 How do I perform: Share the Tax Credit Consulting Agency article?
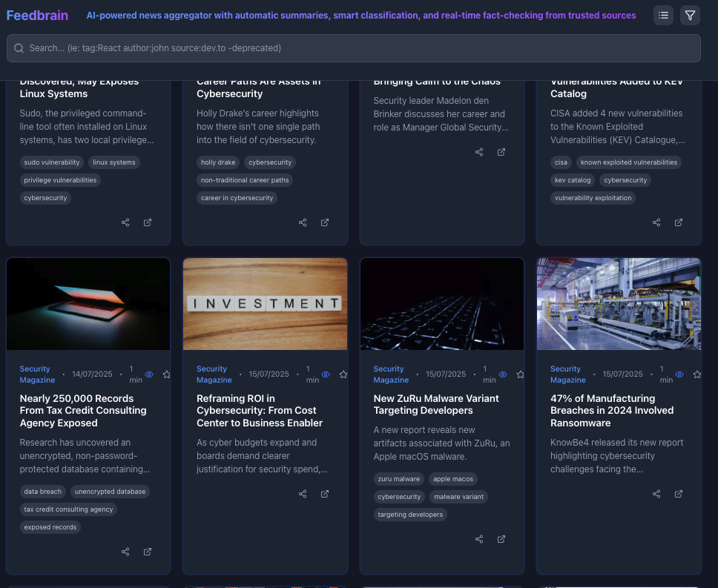pos(125,552)
